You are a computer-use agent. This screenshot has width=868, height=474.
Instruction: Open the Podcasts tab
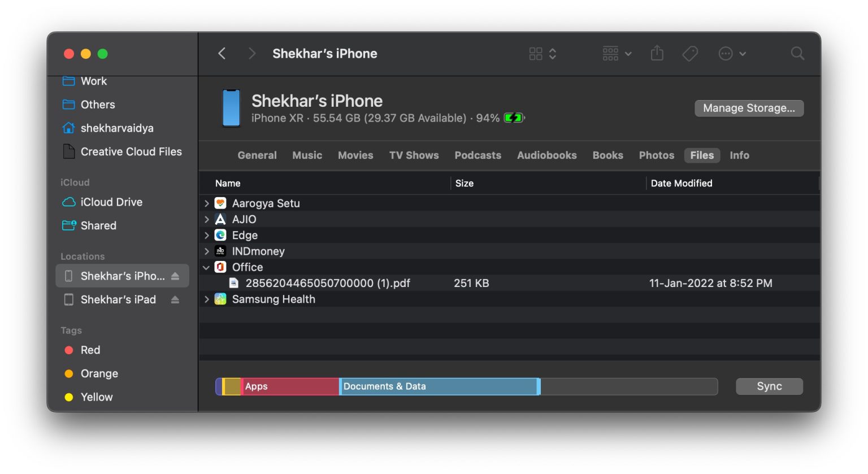click(x=478, y=155)
